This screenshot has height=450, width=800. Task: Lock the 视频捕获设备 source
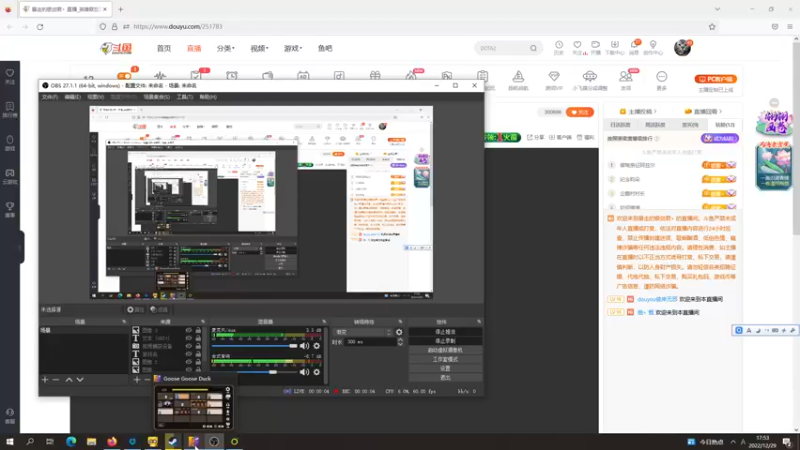point(198,346)
